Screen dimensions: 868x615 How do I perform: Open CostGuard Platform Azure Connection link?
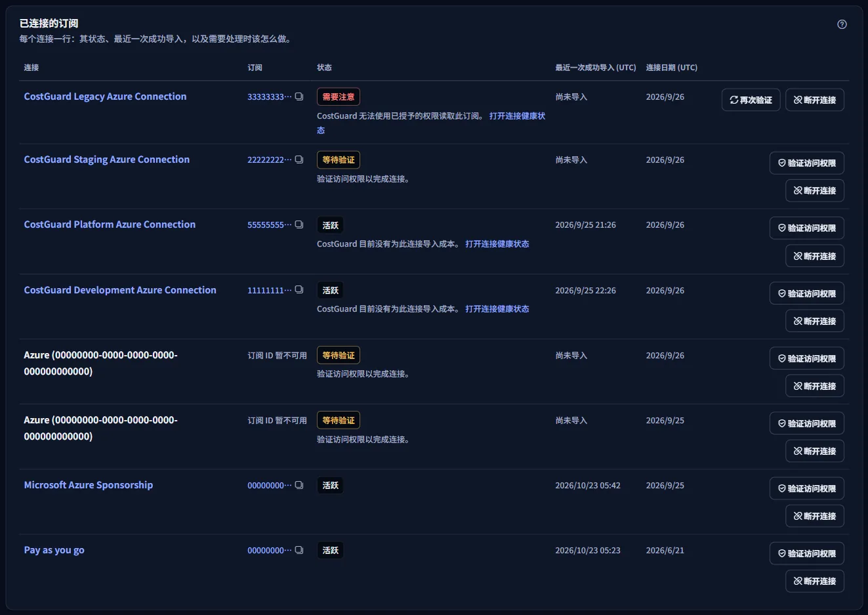point(110,224)
